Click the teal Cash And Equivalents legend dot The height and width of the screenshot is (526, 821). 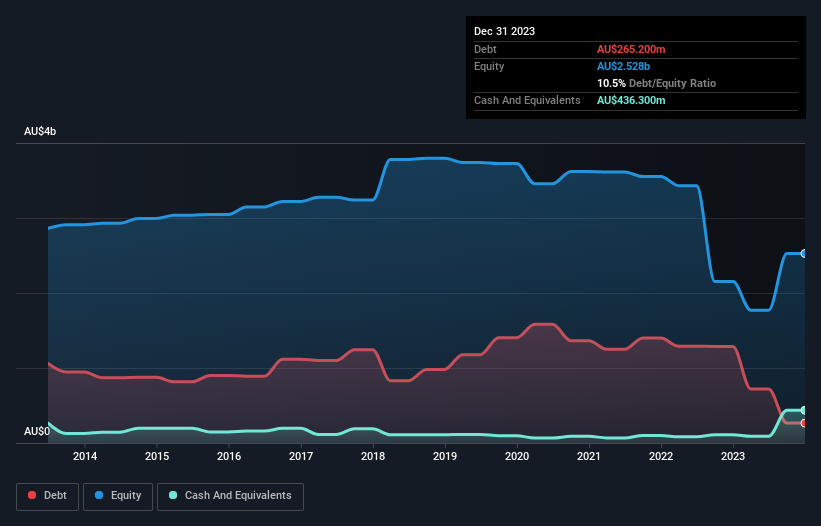pos(173,495)
